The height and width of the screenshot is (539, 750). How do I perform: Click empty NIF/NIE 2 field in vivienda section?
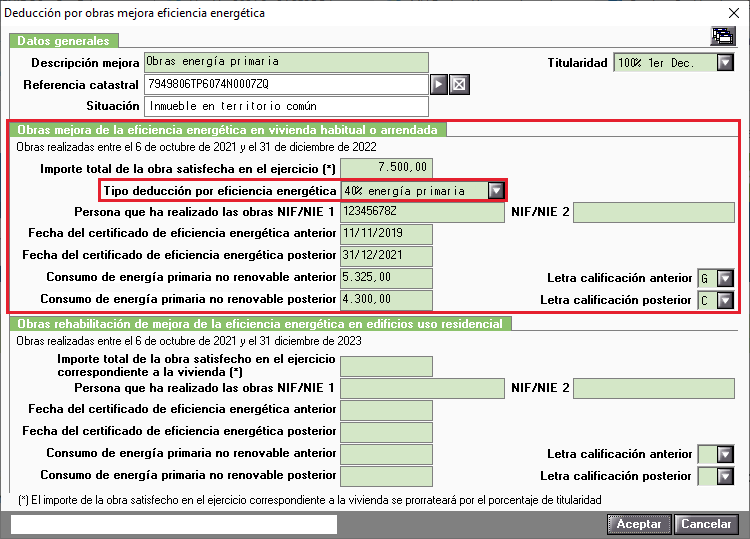[x=654, y=212]
